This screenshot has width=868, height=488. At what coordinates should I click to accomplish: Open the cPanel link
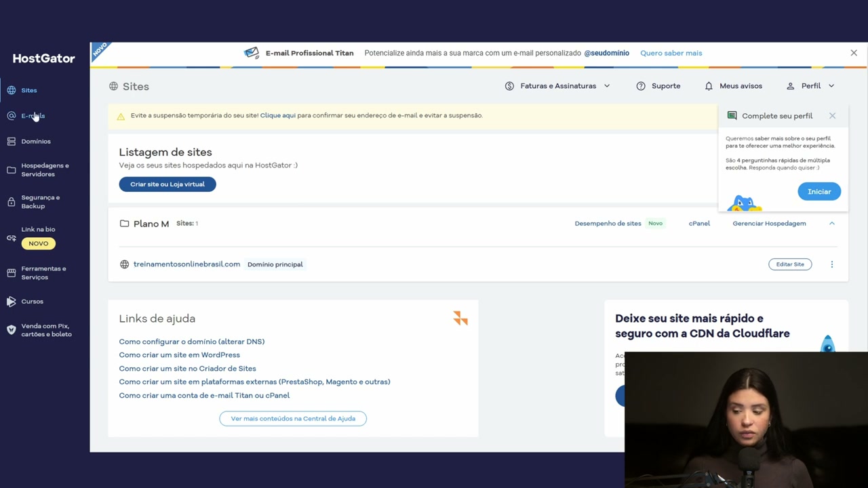coord(699,224)
